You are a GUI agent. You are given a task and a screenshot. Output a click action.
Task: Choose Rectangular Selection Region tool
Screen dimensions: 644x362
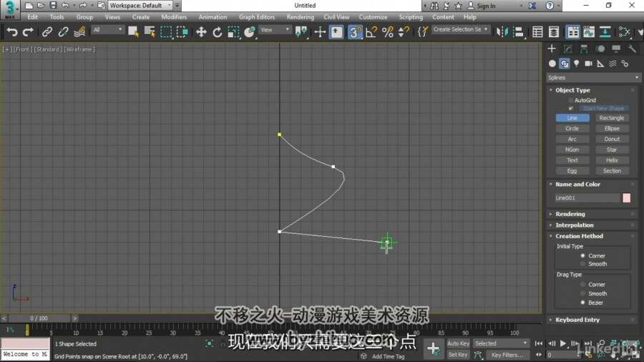(166, 32)
